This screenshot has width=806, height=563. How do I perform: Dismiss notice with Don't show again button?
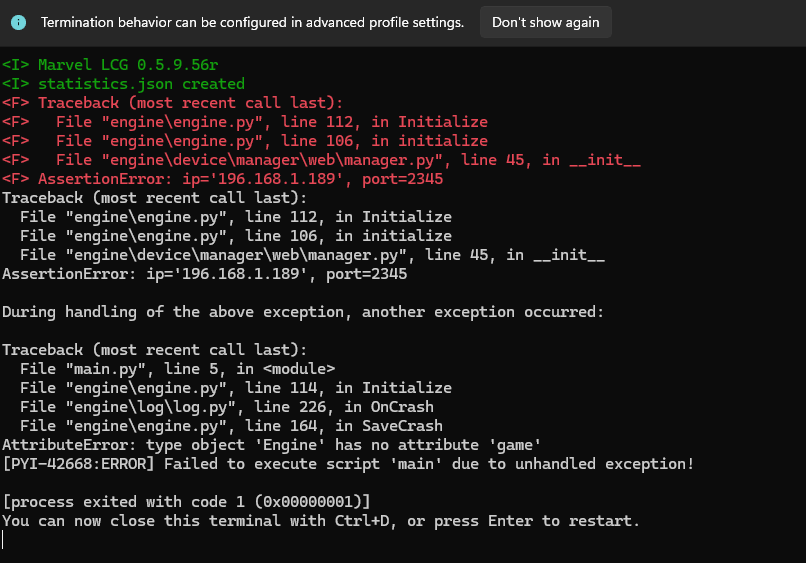point(545,22)
